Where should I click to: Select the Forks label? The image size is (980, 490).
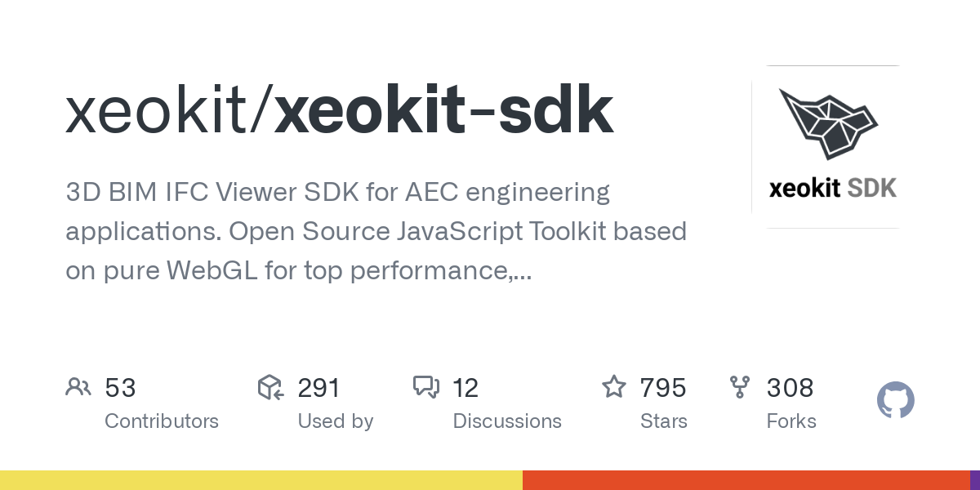791,421
